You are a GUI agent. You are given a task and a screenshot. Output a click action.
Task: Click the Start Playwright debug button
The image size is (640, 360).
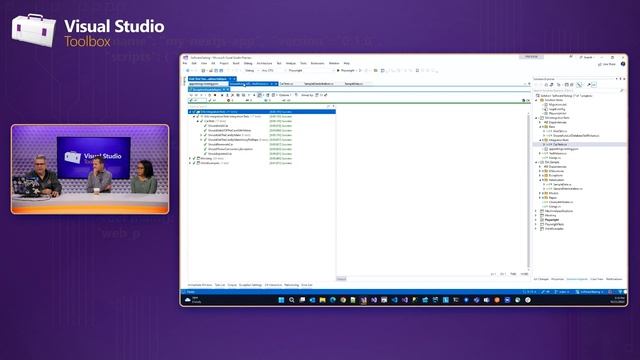[x=346, y=71]
